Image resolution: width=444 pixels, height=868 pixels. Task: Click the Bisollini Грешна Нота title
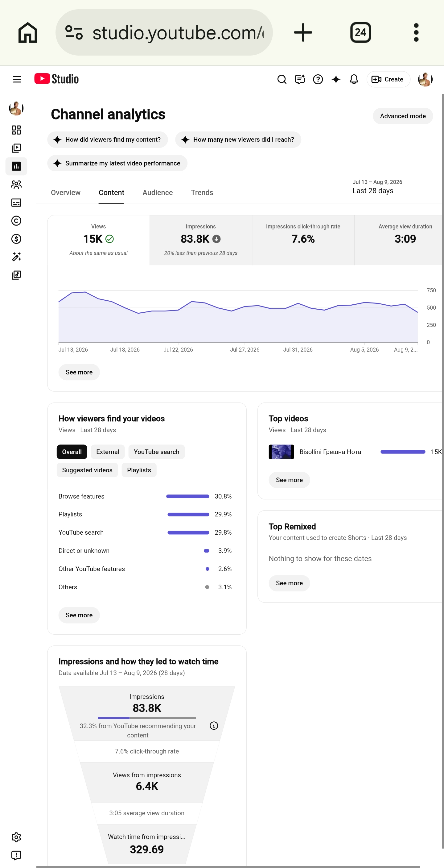330,452
